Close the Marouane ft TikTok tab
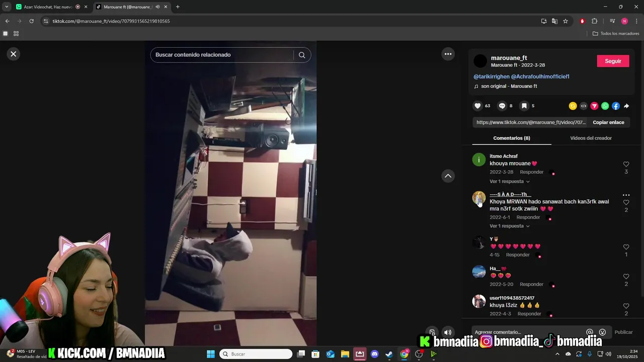Viewport: 644px width, 362px height. pos(166,7)
